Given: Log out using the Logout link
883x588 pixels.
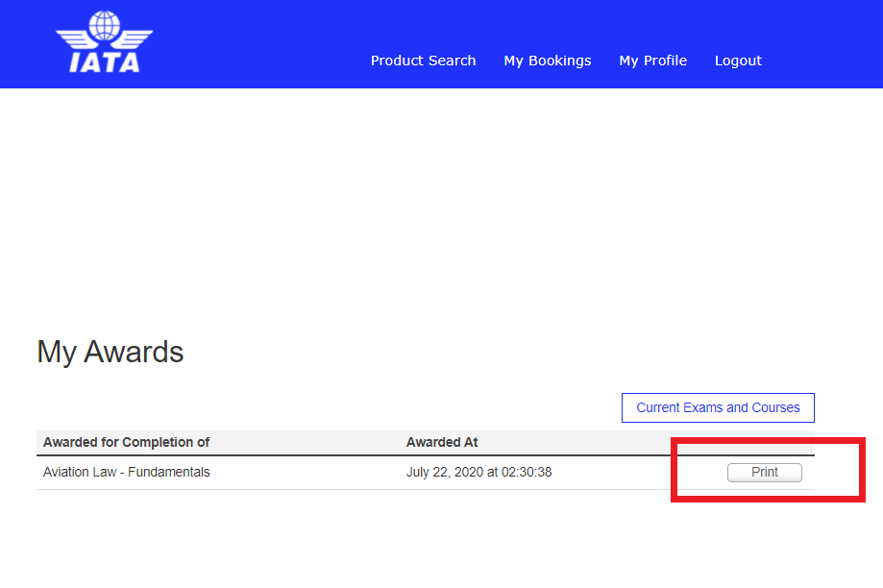Looking at the screenshot, I should point(738,61).
